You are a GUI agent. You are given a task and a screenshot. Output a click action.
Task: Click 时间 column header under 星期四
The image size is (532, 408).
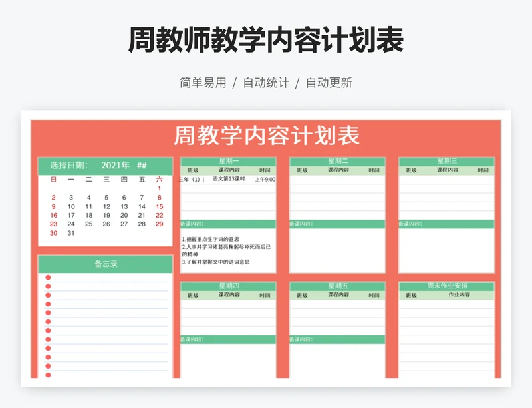265,295
